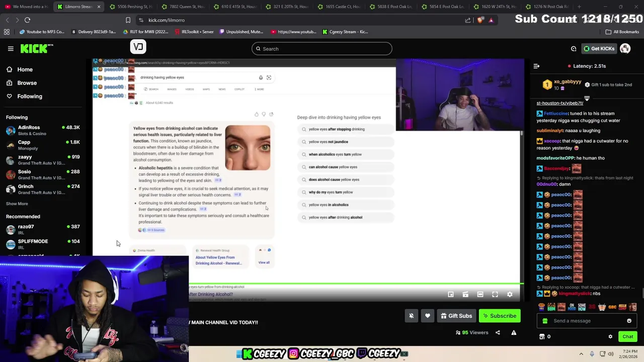
Task: Follow the channel with heart button
Action: click(428, 316)
